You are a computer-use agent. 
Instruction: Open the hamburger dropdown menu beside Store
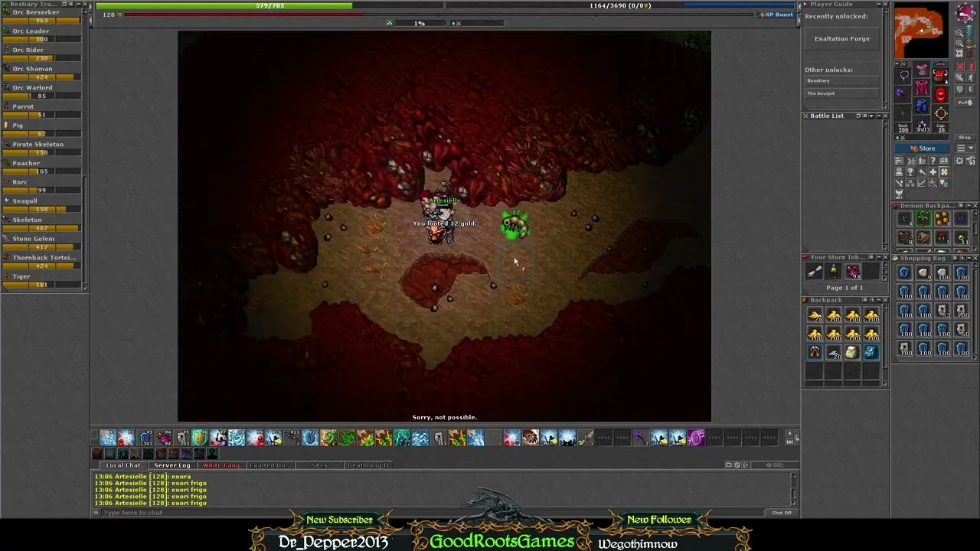click(965, 148)
